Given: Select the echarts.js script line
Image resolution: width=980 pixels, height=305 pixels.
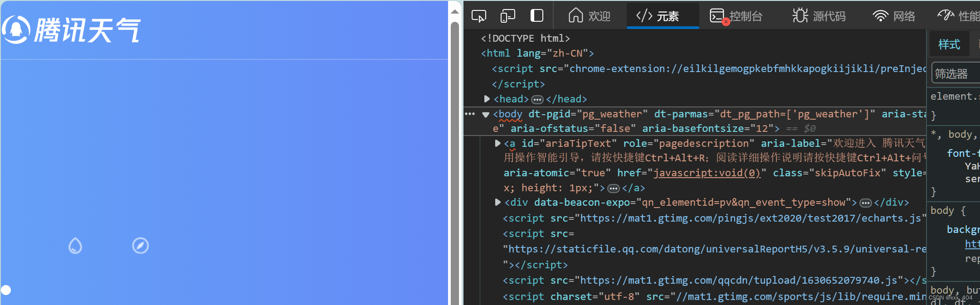Looking at the screenshot, I should click(714, 218).
